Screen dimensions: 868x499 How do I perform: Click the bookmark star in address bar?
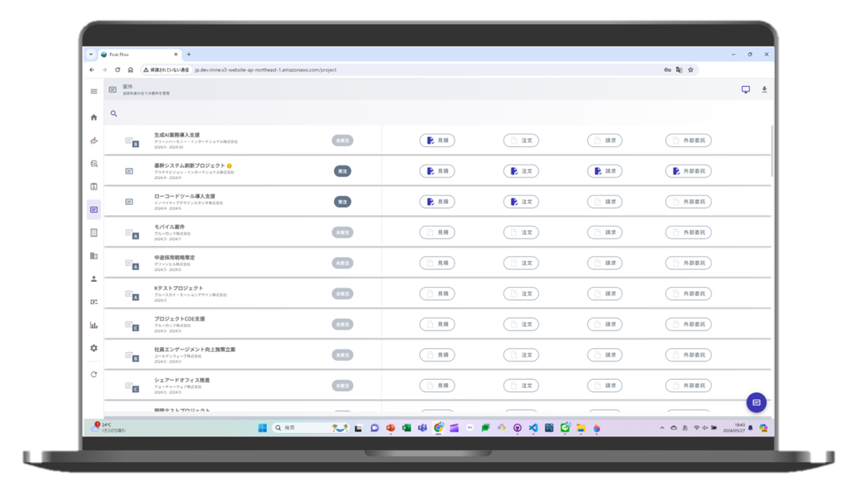[x=691, y=70]
